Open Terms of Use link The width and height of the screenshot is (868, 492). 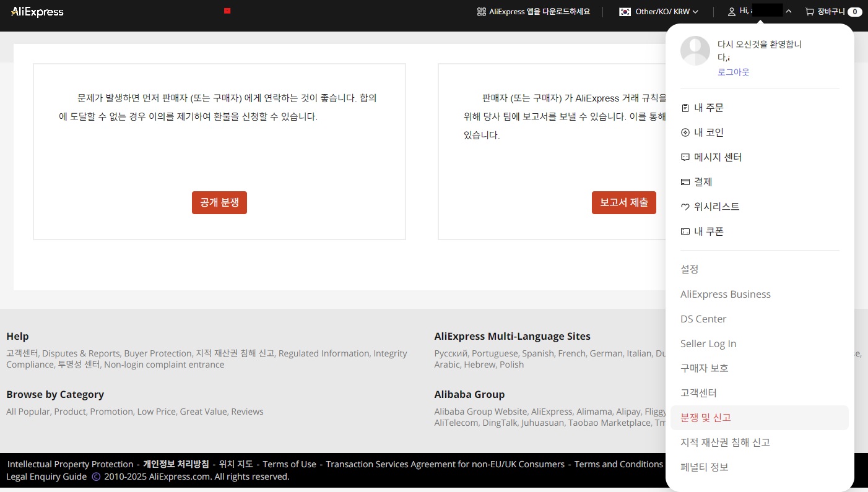click(x=290, y=464)
